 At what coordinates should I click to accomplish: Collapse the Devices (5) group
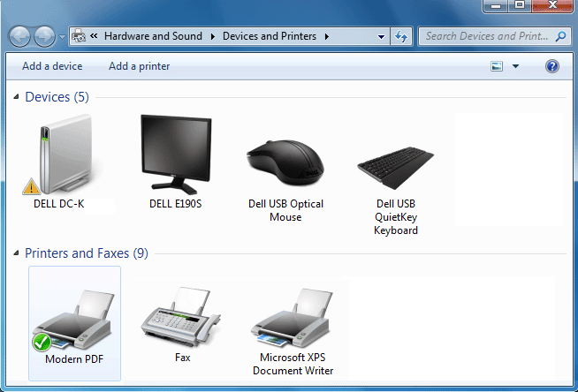click(x=16, y=97)
